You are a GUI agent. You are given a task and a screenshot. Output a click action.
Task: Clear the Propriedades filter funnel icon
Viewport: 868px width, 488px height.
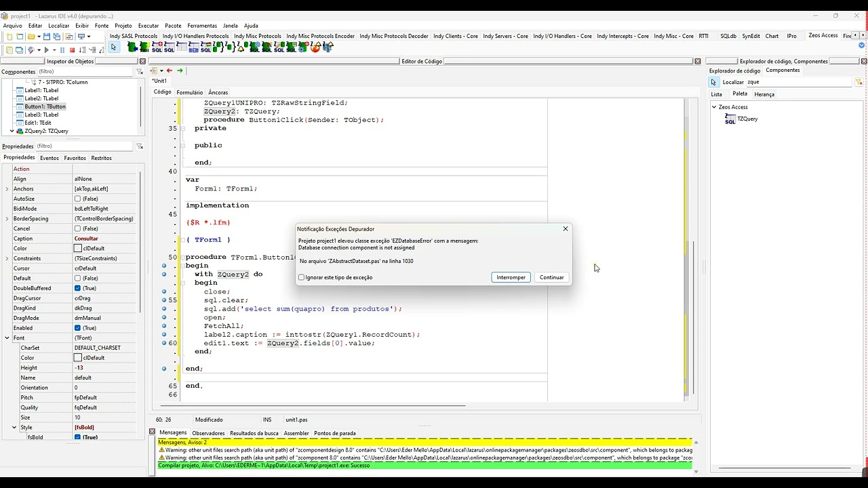[x=140, y=146]
